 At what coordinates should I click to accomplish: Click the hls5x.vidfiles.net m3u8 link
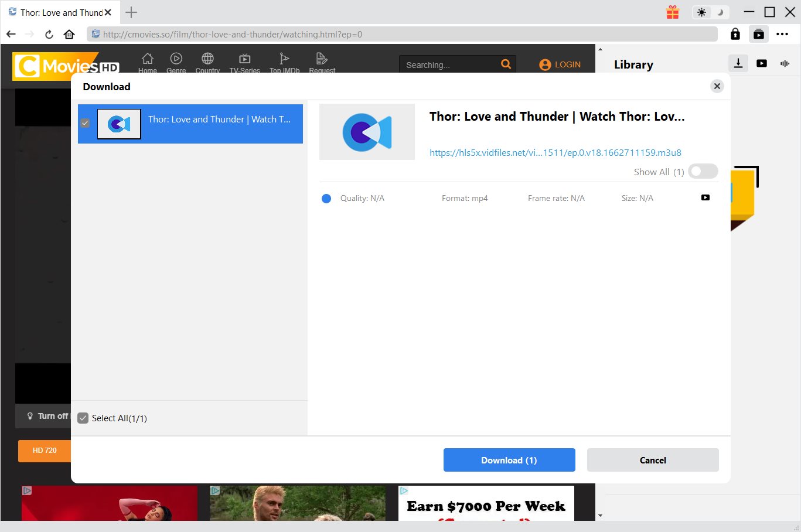(x=555, y=152)
